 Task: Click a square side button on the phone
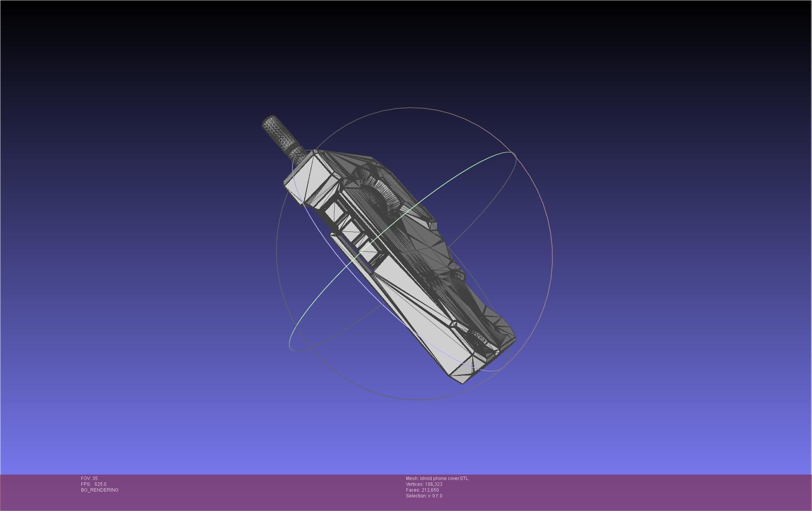tap(334, 212)
